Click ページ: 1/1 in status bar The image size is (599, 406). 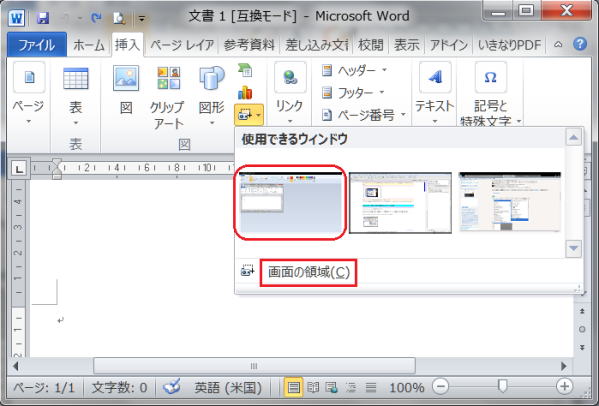tap(44, 388)
